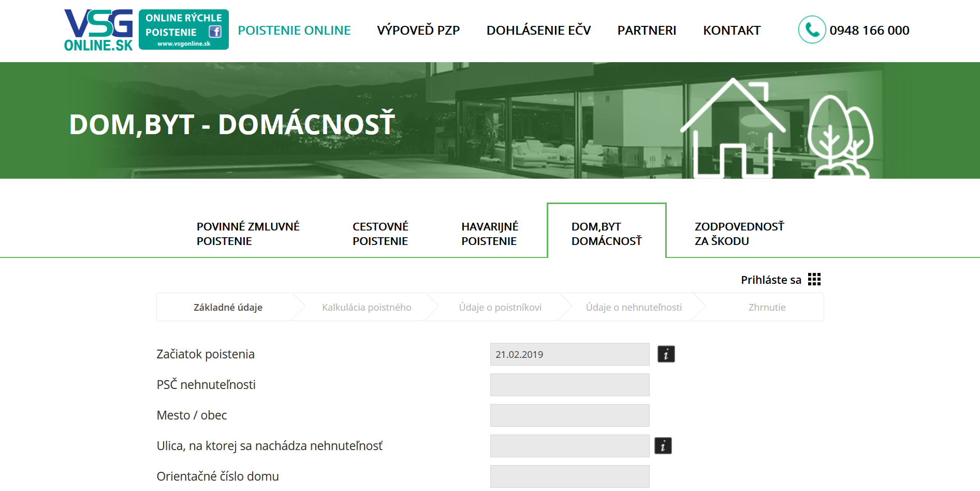This screenshot has width=980, height=491.
Task: Open info icon beside Začiatok poistenia
Action: point(666,354)
